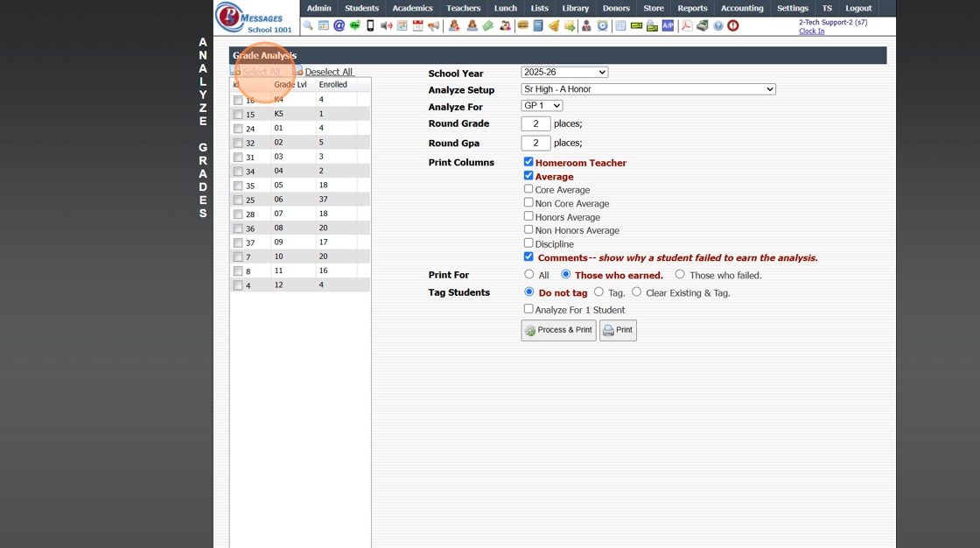Image resolution: width=980 pixels, height=548 pixels.
Task: Open the Accounting menu
Action: [742, 8]
